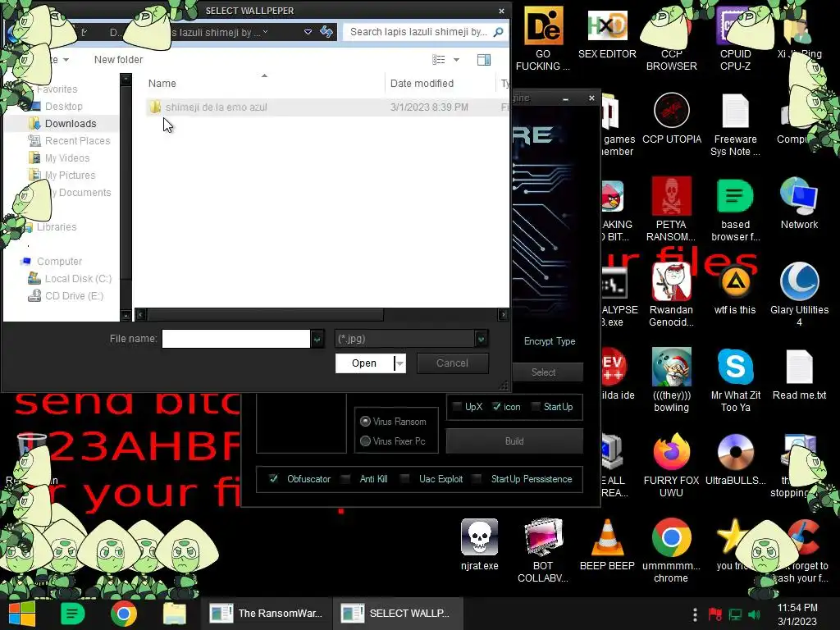The width and height of the screenshot is (840, 630).
Task: Click the refresh arrows beside address bar
Action: [326, 32]
